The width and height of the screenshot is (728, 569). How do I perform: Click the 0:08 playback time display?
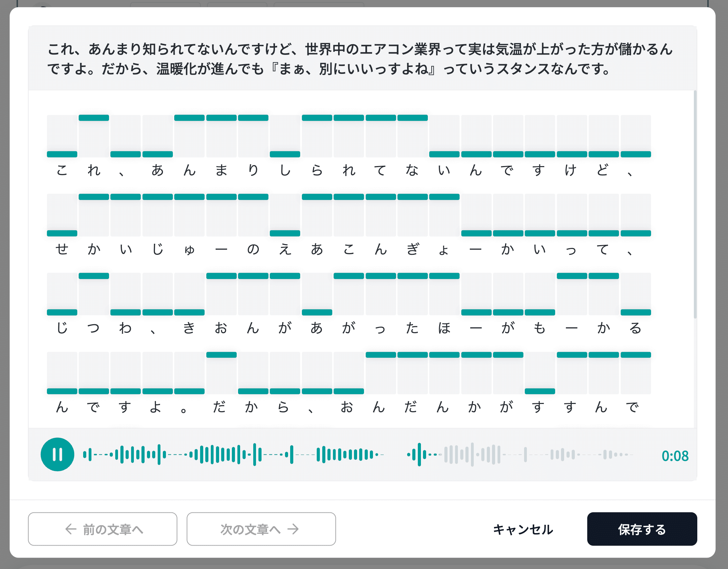coord(675,456)
